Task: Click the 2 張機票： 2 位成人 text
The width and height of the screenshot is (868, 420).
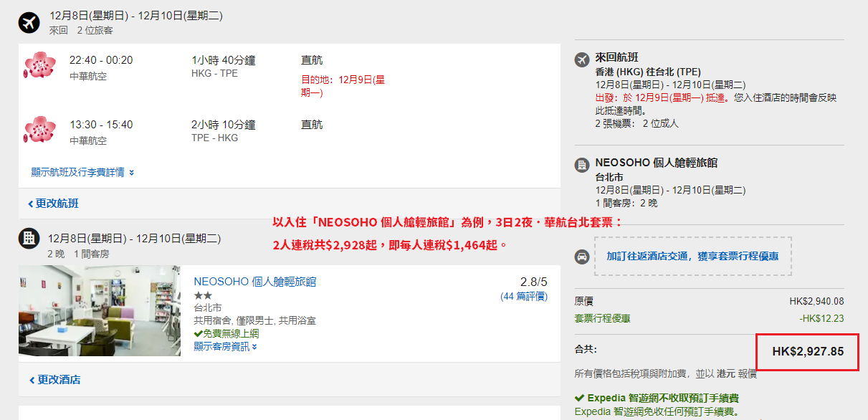Action: click(636, 123)
